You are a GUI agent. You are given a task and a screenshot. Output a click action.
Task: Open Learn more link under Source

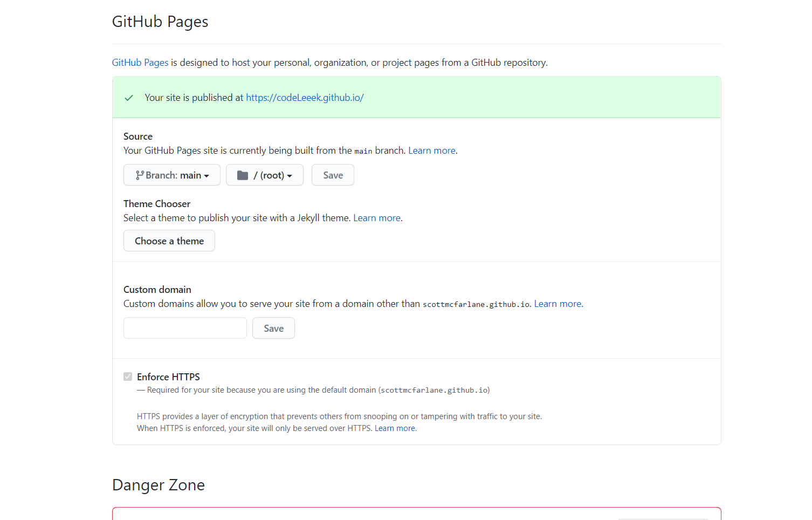point(432,150)
